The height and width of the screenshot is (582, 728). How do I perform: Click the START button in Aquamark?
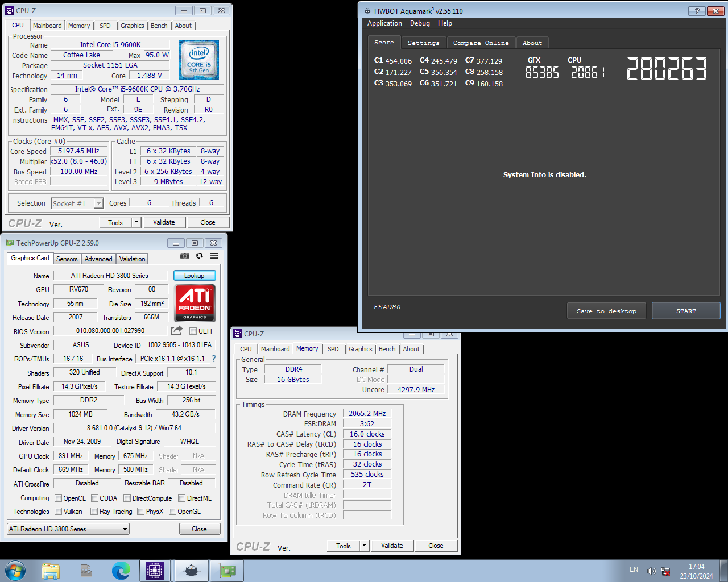[686, 311]
